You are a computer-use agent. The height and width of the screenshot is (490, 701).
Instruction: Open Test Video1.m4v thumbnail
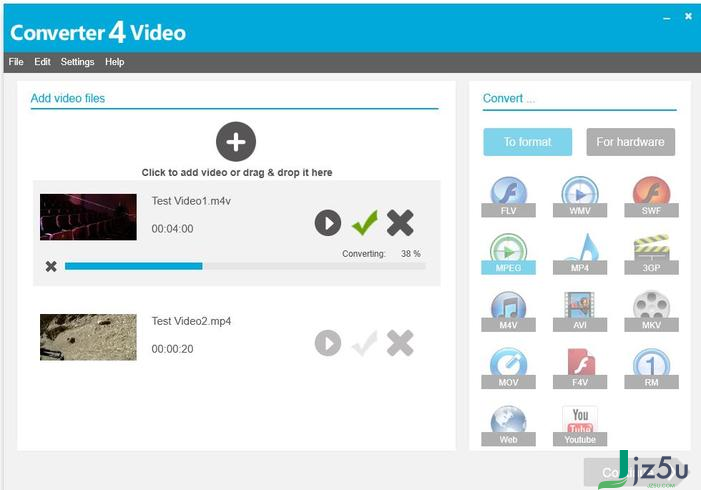click(89, 217)
